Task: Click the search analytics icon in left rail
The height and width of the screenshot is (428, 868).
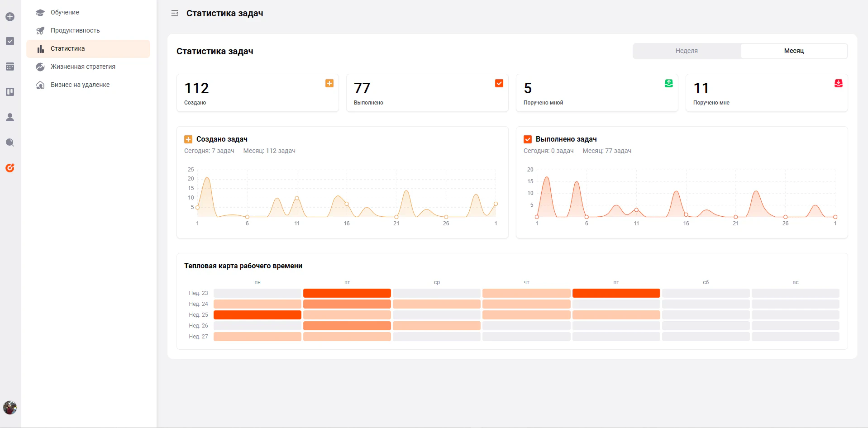Action: point(10,143)
